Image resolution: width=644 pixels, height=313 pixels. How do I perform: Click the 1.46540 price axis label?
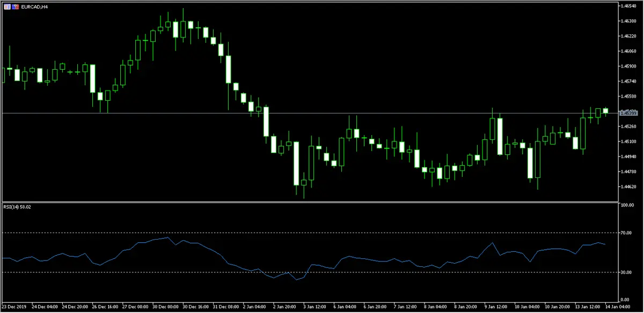(x=628, y=6)
